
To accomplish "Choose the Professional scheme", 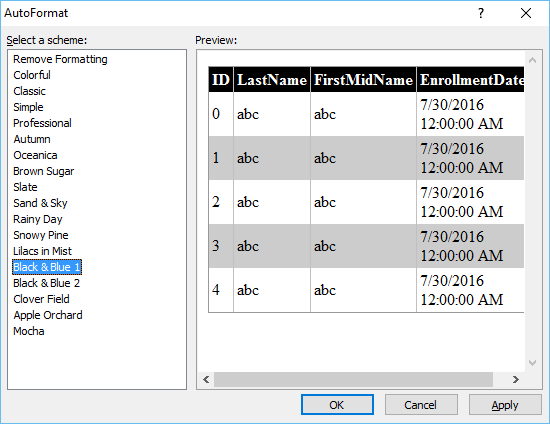I will pyautogui.click(x=42, y=123).
